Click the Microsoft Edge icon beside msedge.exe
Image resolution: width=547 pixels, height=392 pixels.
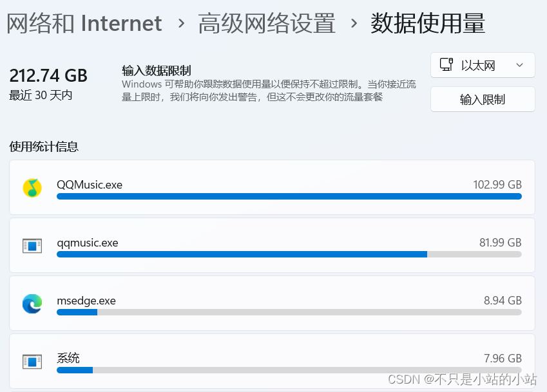tap(32, 302)
